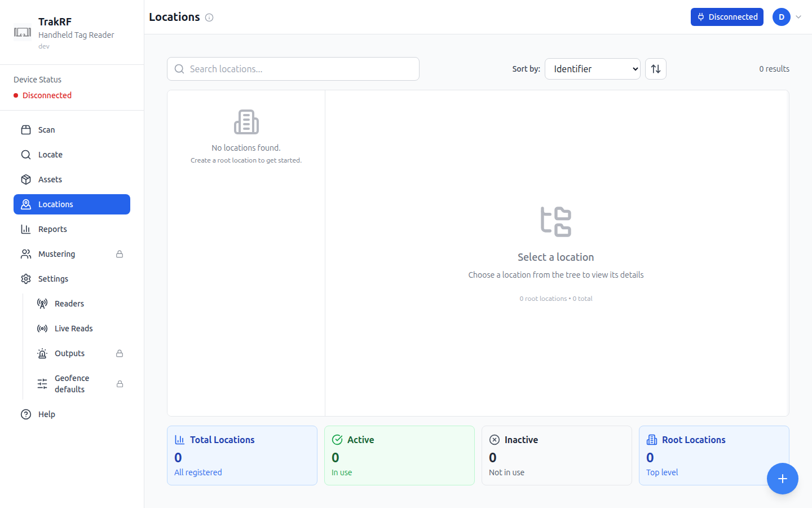Image resolution: width=812 pixels, height=508 pixels.
Task: Toggle sort direction arrows button
Action: coord(656,69)
